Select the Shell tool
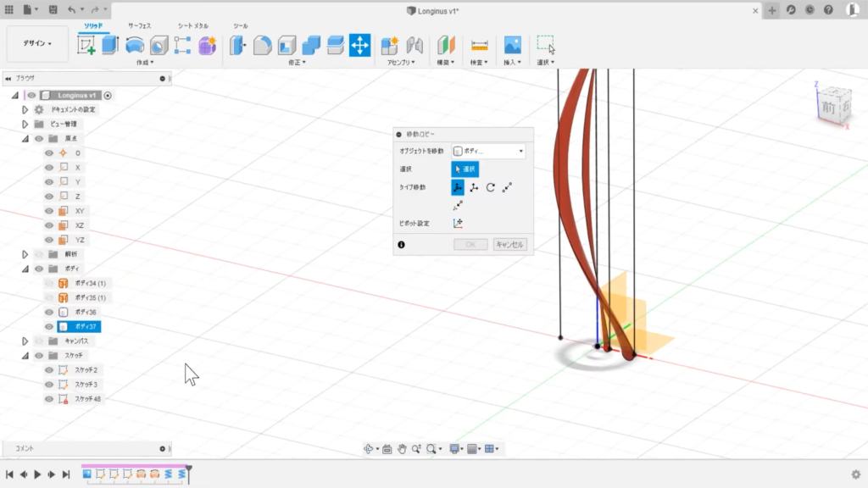The height and width of the screenshot is (488, 868). coord(287,46)
